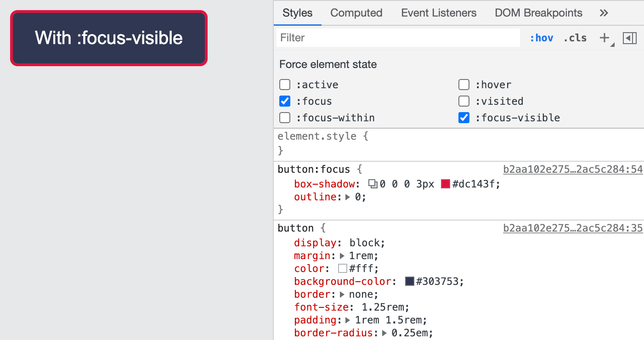Enable the :hover forced state

coord(464,85)
